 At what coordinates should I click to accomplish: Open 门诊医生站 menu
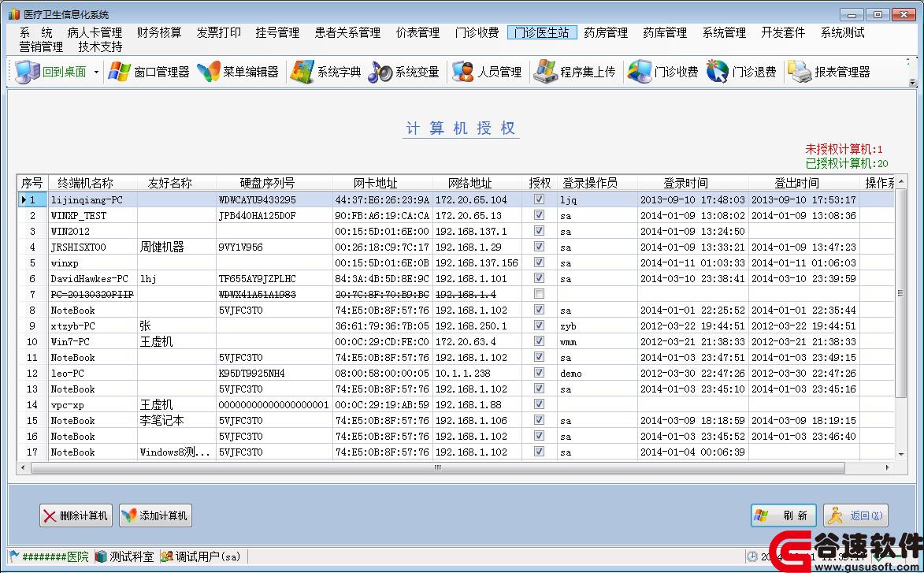(x=541, y=32)
